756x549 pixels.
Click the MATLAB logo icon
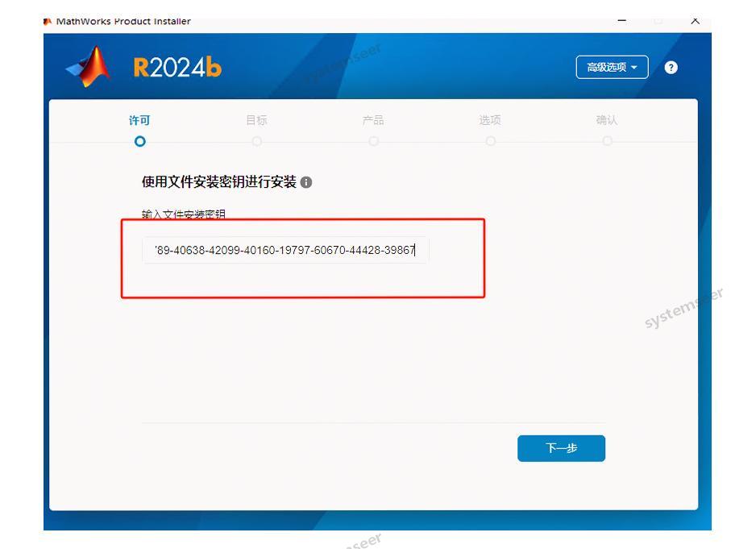pos(89,67)
